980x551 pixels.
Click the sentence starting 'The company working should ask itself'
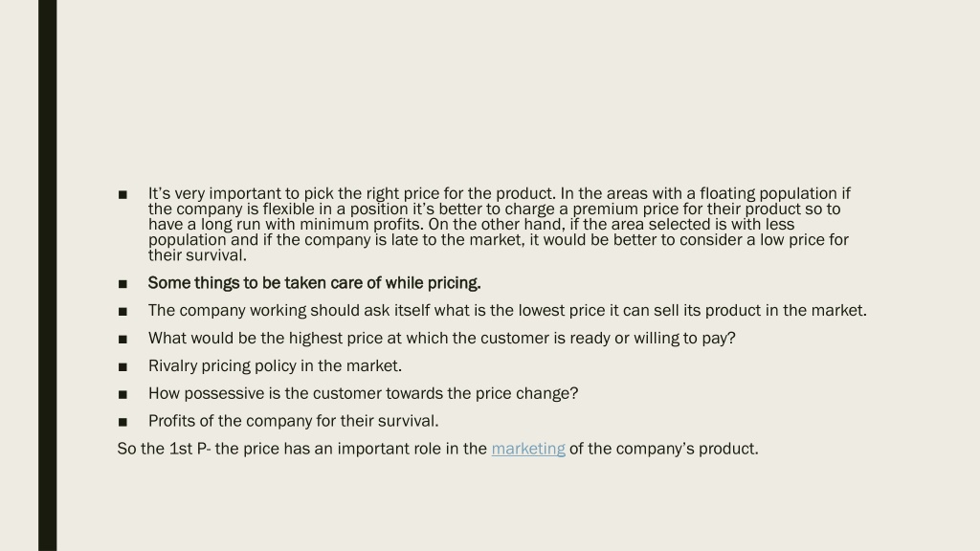[x=507, y=311]
